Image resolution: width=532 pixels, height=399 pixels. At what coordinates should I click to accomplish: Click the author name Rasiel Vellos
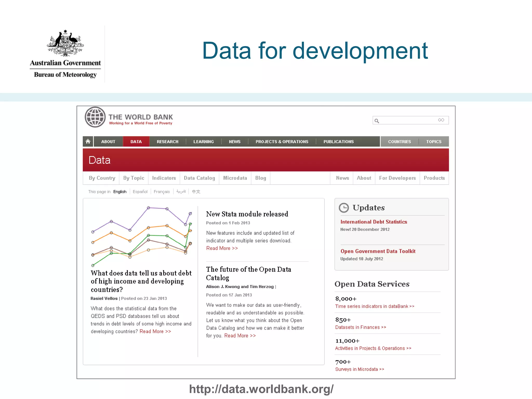[104, 298]
